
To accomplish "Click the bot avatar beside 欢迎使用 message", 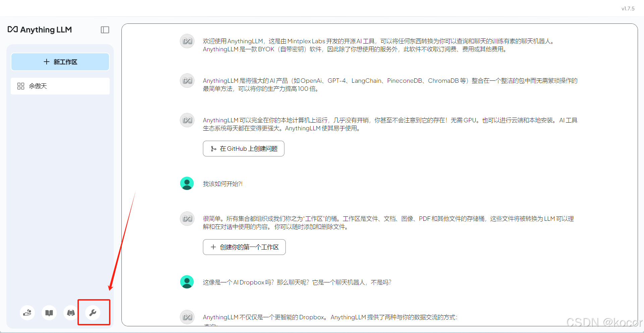I will click(187, 41).
